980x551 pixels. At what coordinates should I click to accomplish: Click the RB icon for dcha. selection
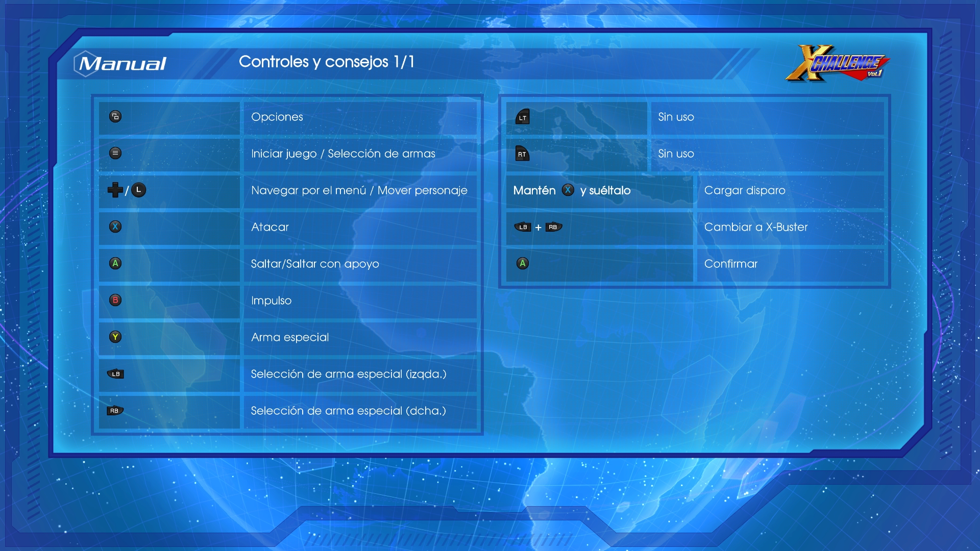[x=115, y=411]
